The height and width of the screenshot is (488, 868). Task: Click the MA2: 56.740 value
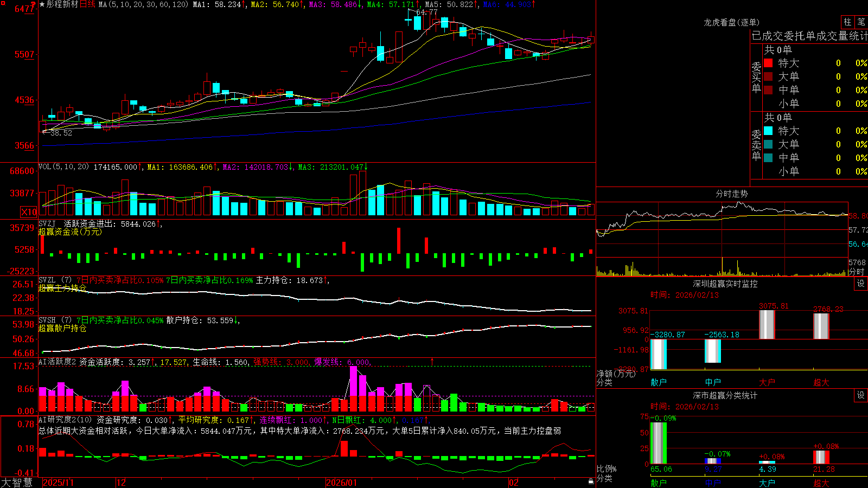click(276, 4)
